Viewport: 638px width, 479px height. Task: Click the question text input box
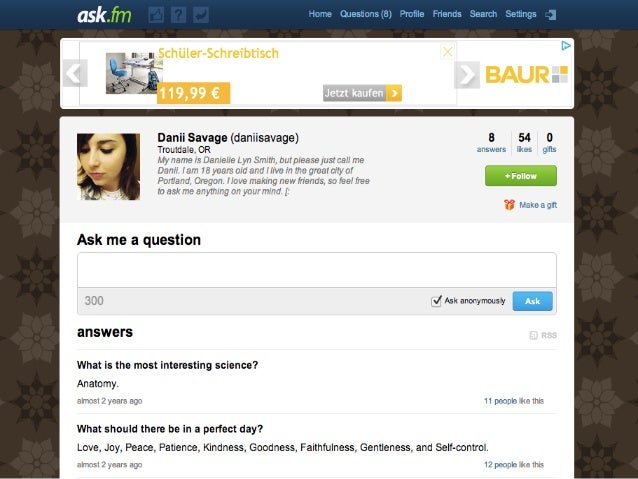point(317,270)
